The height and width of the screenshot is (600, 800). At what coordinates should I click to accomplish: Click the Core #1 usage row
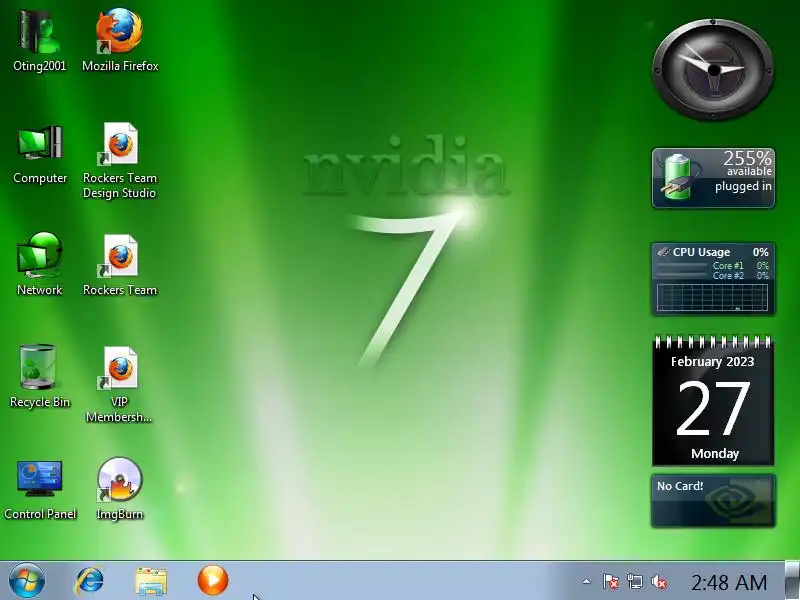(x=712, y=265)
